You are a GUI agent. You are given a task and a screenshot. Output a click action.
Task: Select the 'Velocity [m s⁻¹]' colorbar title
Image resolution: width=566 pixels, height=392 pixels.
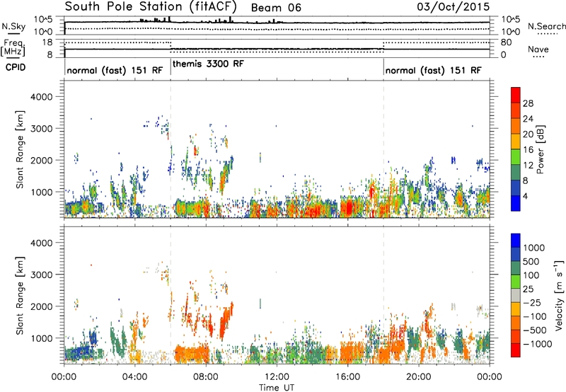[560, 295]
